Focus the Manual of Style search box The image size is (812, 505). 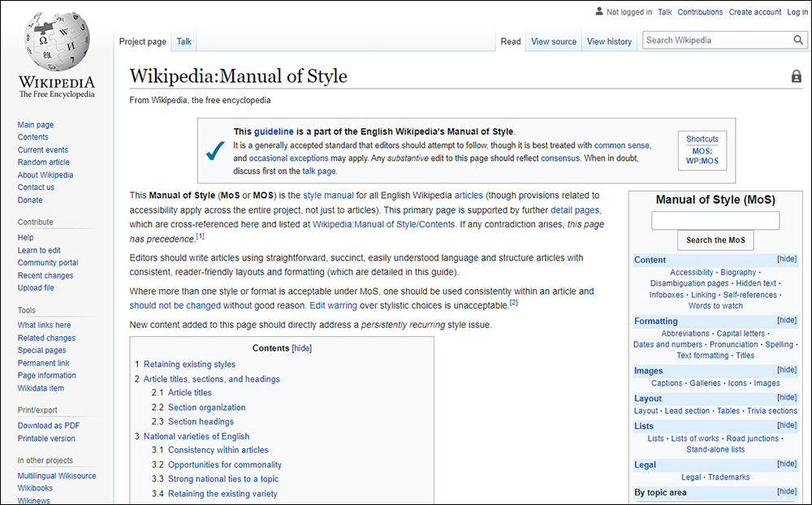pyautogui.click(x=715, y=221)
